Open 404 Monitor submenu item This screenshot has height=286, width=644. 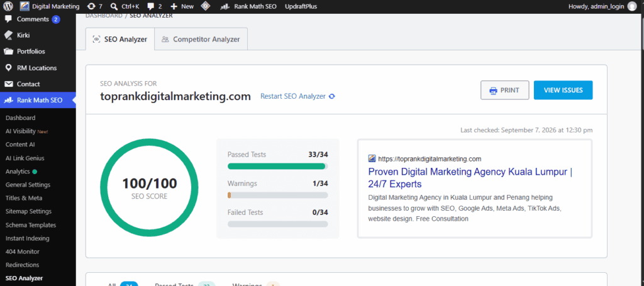(x=23, y=251)
